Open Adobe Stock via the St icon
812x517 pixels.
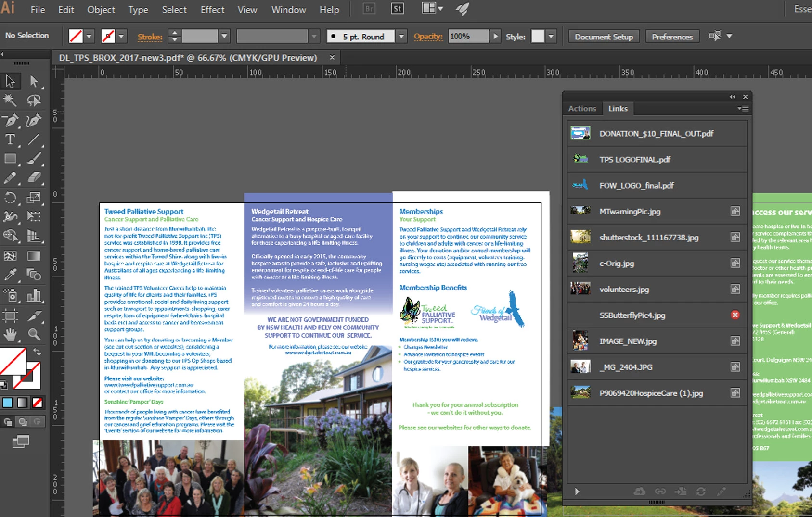pyautogui.click(x=398, y=9)
